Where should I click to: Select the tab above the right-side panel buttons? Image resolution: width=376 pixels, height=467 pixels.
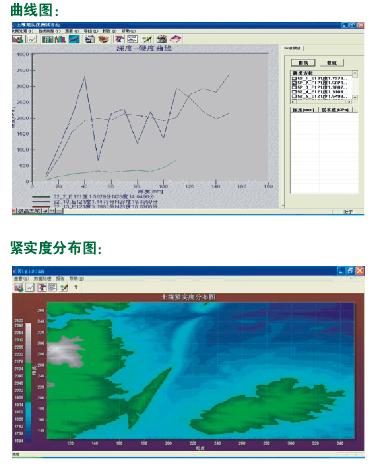tap(292, 48)
